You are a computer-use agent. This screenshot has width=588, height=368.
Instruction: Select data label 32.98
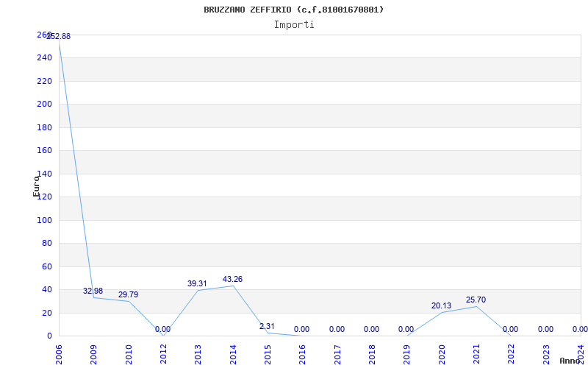(93, 291)
